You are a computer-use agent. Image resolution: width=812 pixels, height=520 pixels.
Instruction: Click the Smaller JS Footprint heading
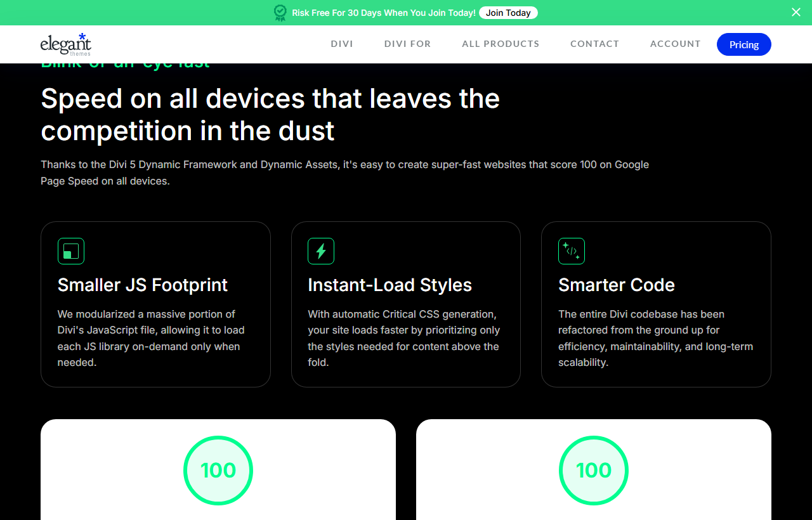click(143, 285)
